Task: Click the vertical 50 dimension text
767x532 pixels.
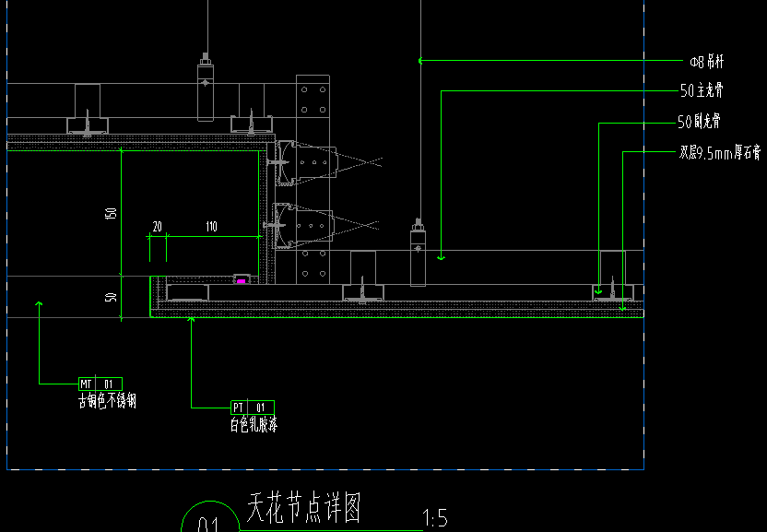Action: coord(111,297)
